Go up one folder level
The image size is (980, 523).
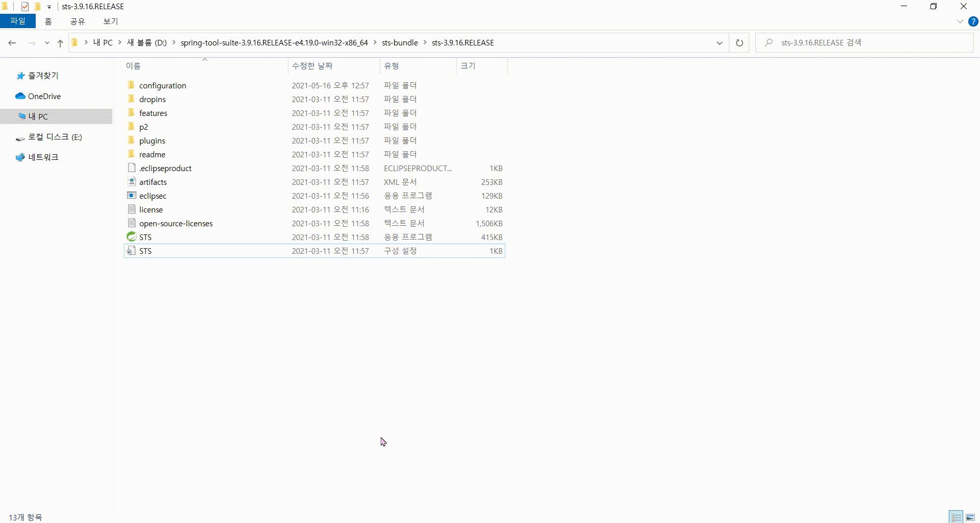[x=60, y=43]
